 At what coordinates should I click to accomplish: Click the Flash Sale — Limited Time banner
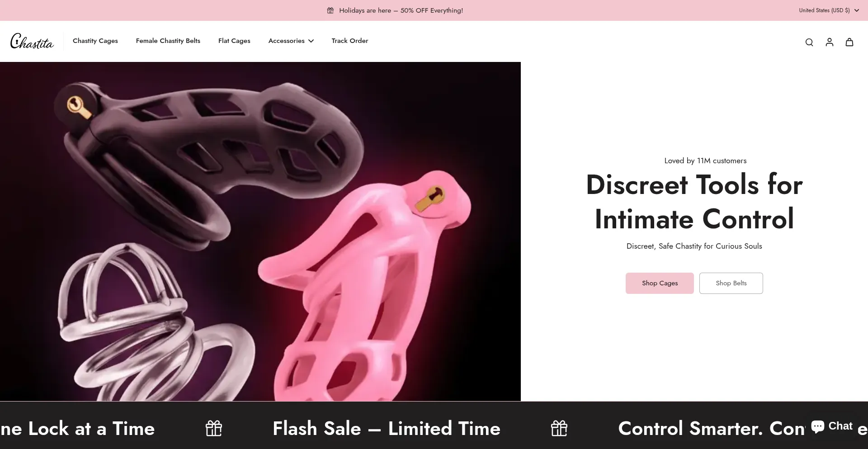tap(387, 428)
